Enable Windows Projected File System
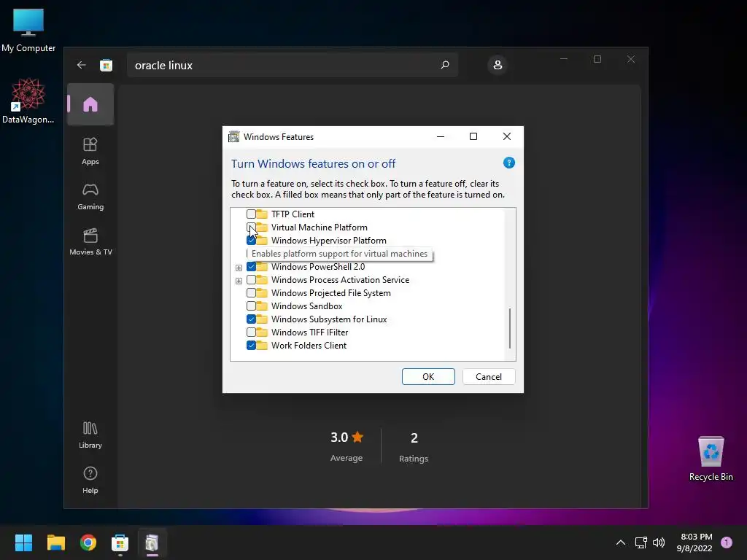 (x=251, y=293)
